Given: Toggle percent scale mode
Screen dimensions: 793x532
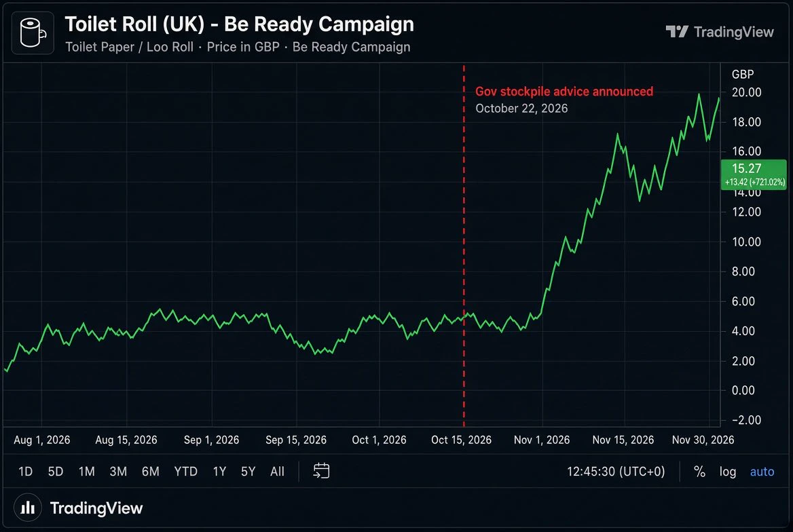Looking at the screenshot, I should click(x=699, y=472).
